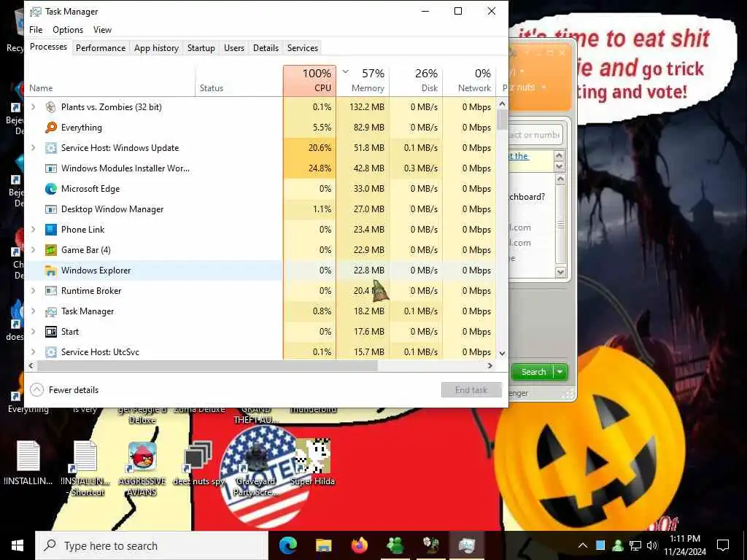Click the Start process icon in list
The height and width of the screenshot is (560, 747).
pyautogui.click(x=50, y=332)
